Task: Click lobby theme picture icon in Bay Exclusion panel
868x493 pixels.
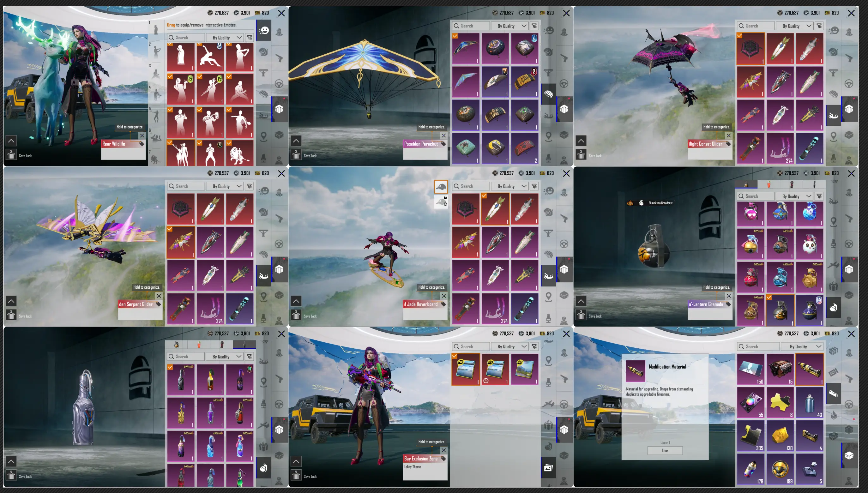Action: (x=548, y=468)
